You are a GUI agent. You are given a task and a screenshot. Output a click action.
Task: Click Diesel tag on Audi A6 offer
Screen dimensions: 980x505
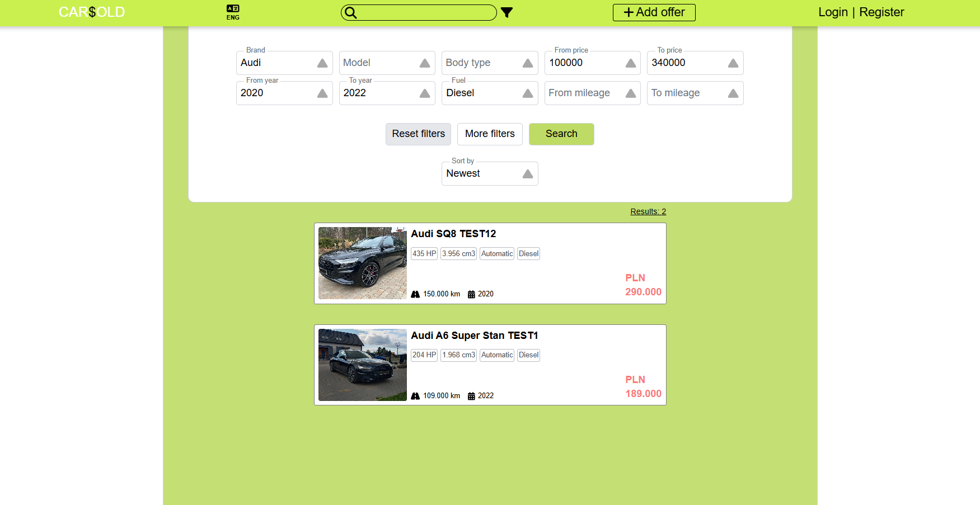point(528,355)
